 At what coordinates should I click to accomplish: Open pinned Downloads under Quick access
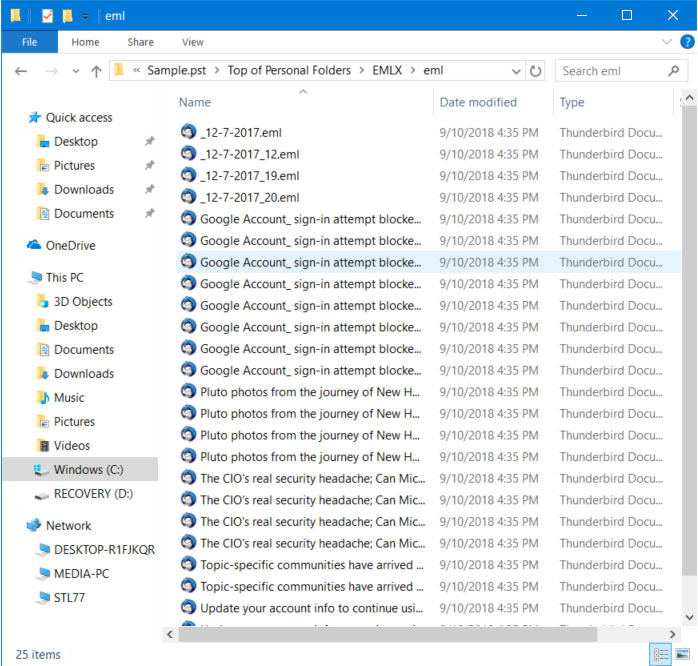pos(84,190)
